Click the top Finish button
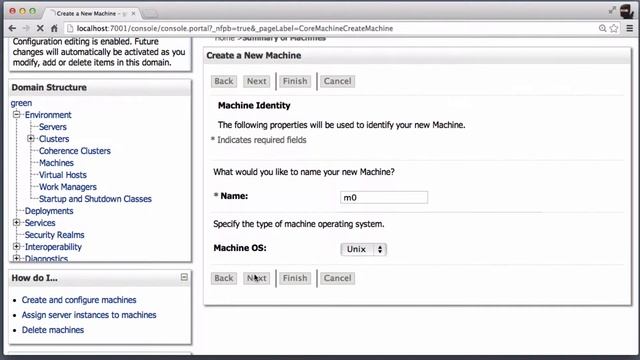 295,81
